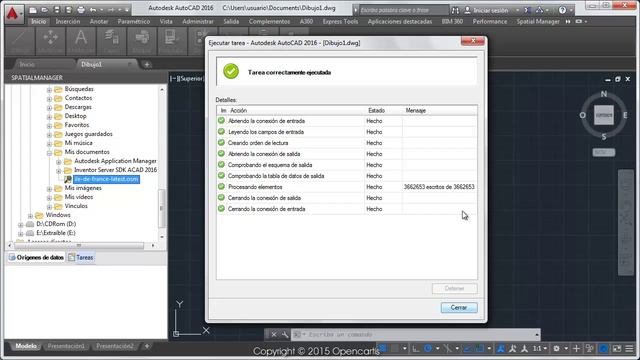Add new drawing tab with plus button
The image size is (640, 360).
click(147, 64)
